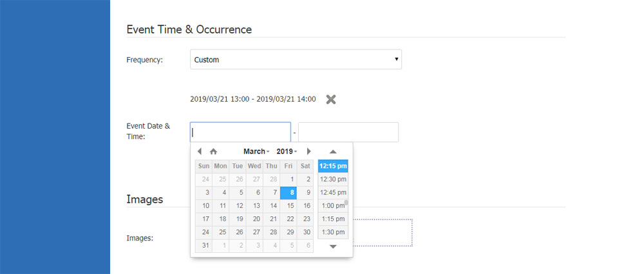The image size is (644, 274).
Task: Expand the March month selector
Action: [256, 151]
